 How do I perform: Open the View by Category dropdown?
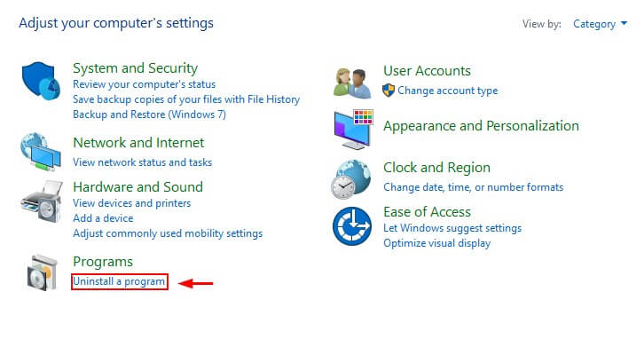coord(600,24)
